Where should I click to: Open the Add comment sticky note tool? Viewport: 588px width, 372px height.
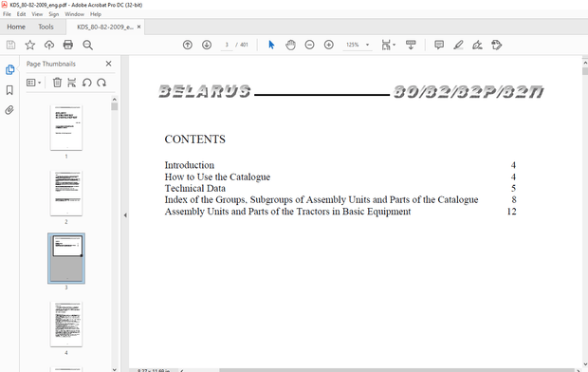click(x=439, y=45)
